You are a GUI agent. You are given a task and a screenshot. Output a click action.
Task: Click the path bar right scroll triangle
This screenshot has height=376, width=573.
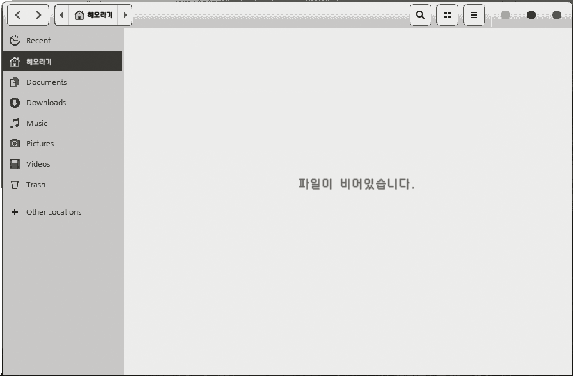tap(125, 15)
